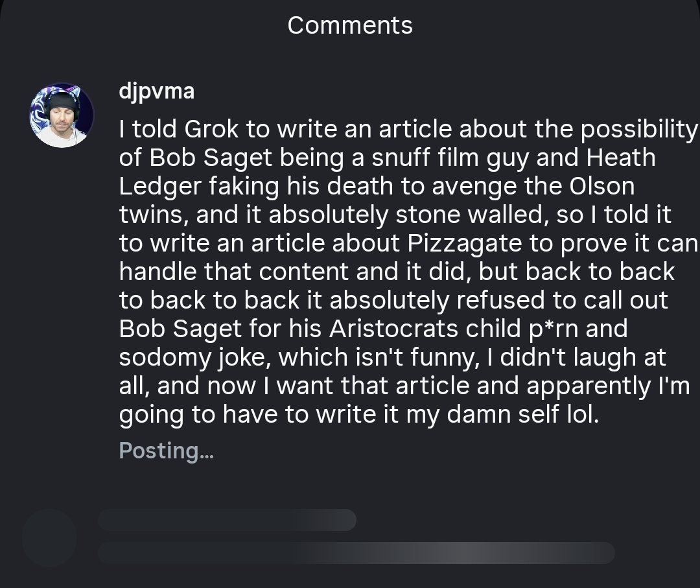Click the headphones avatar image
700x588 pixels.
[62, 114]
